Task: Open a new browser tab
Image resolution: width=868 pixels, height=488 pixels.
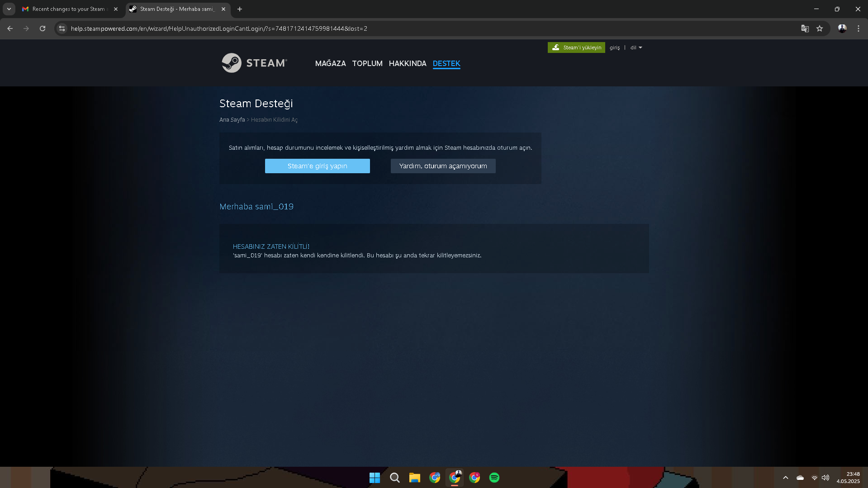Action: coord(240,9)
